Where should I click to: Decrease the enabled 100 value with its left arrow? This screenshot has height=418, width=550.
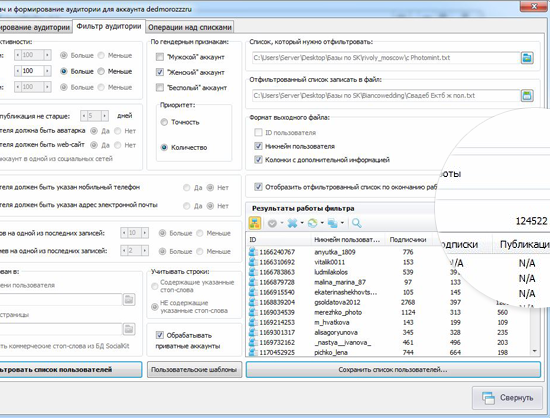tap(18, 71)
